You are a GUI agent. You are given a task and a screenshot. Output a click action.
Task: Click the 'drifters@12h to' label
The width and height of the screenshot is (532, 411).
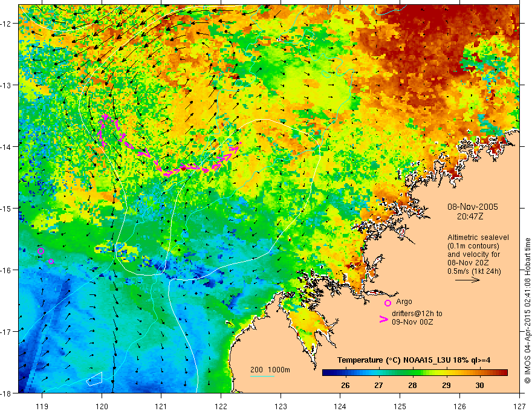tap(417, 314)
